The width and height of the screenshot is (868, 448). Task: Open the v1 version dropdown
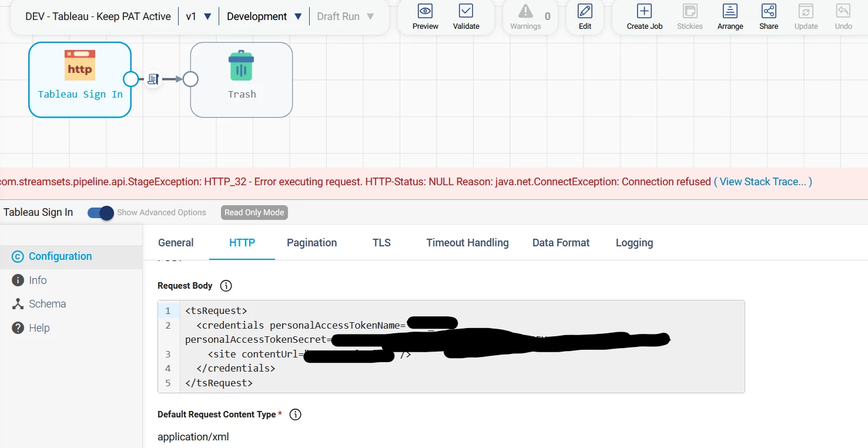click(198, 16)
